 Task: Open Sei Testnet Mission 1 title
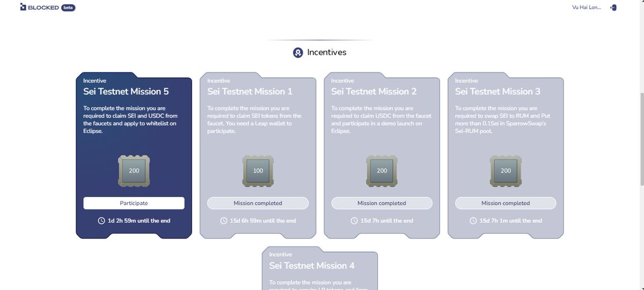[250, 91]
